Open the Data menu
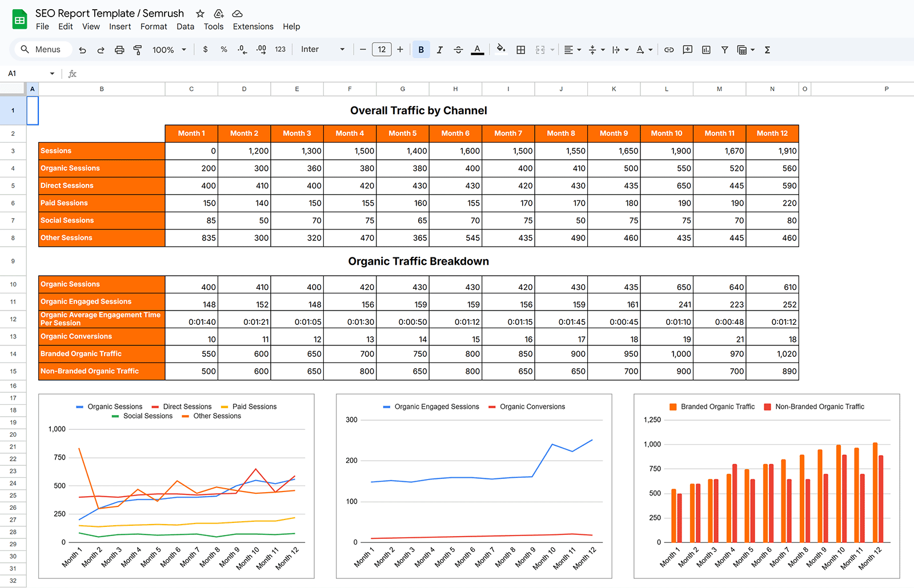 [x=185, y=26]
